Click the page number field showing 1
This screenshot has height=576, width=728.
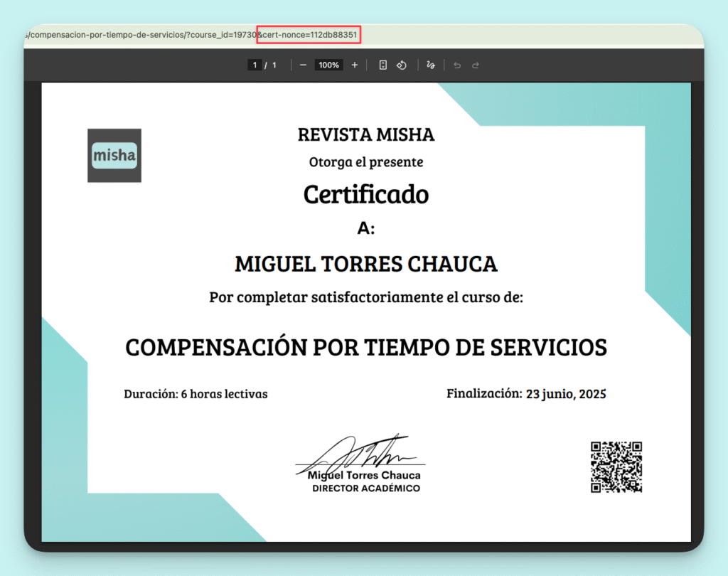coord(255,65)
